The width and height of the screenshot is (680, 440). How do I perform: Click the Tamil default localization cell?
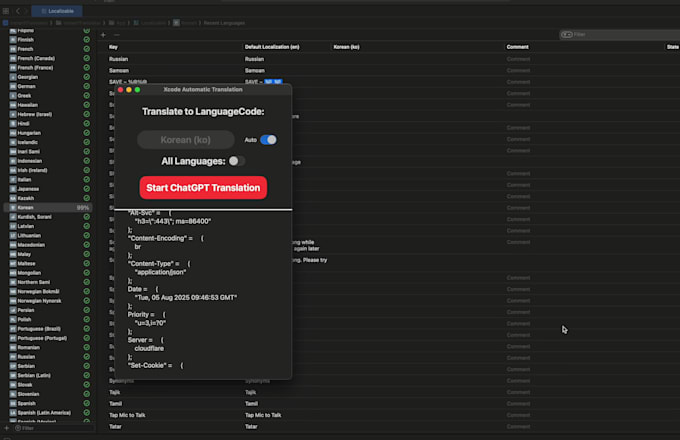point(252,404)
